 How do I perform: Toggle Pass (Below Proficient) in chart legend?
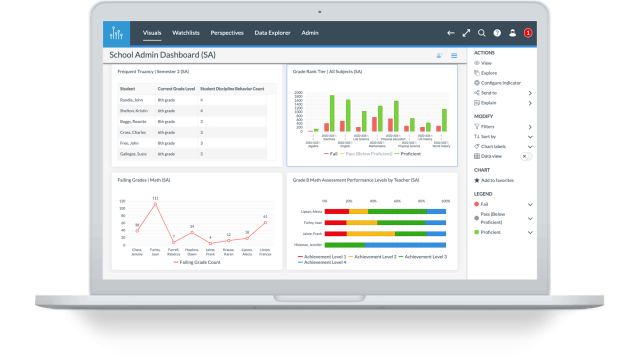[366, 154]
